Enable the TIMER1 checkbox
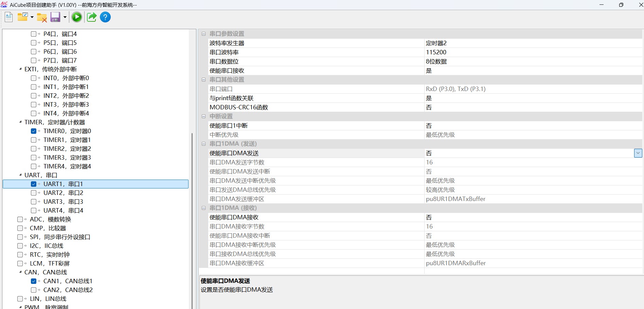 tap(34, 140)
